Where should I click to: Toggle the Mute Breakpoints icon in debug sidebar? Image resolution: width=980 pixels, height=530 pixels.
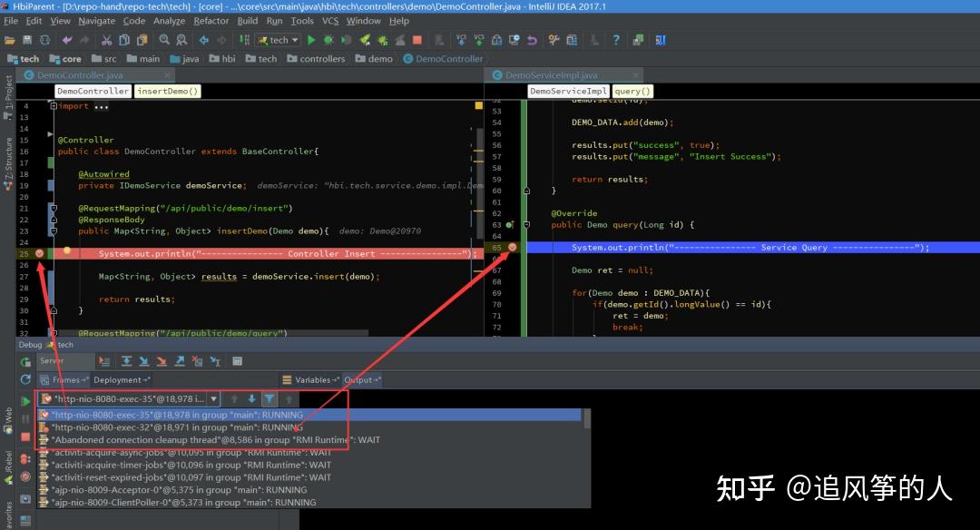click(x=25, y=476)
